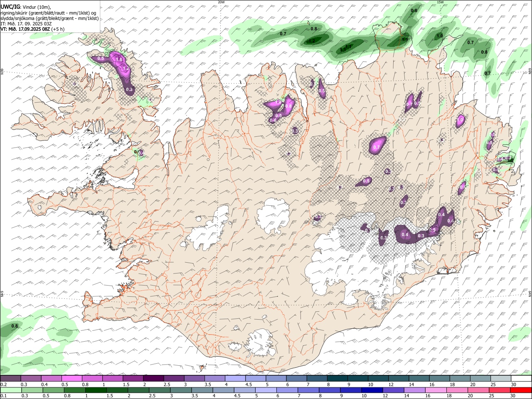Screen dimensions: 532x399
Task: Click the purple '1.0' snow value in east Iceland
Action: [x=460, y=120]
